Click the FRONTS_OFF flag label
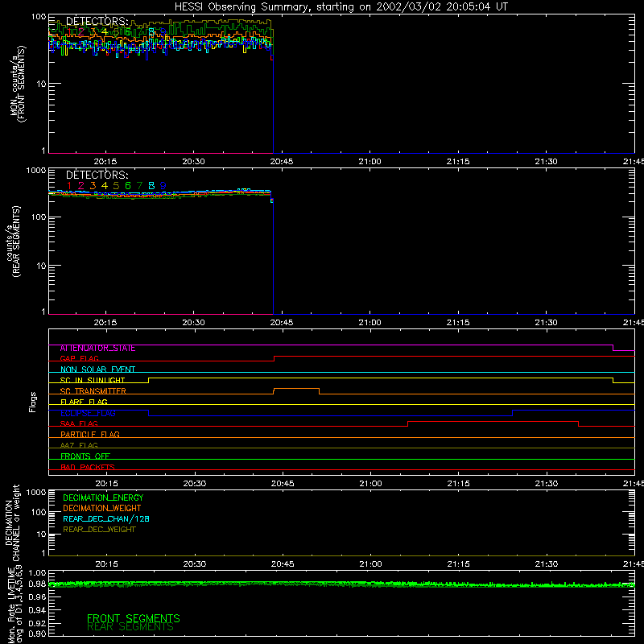 click(x=85, y=456)
